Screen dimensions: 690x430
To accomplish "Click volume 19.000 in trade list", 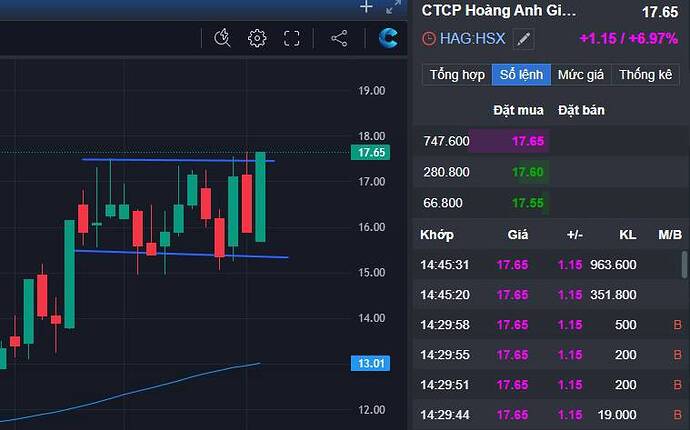I will [x=617, y=415].
